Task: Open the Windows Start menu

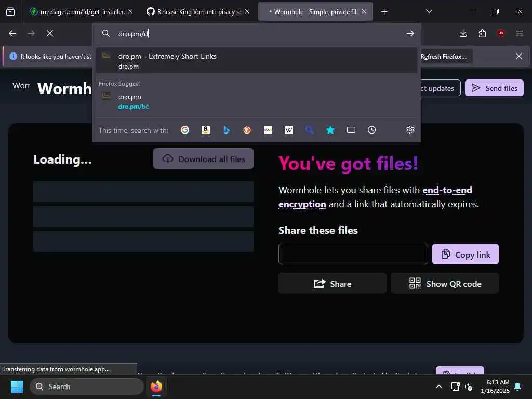Action: [17, 387]
